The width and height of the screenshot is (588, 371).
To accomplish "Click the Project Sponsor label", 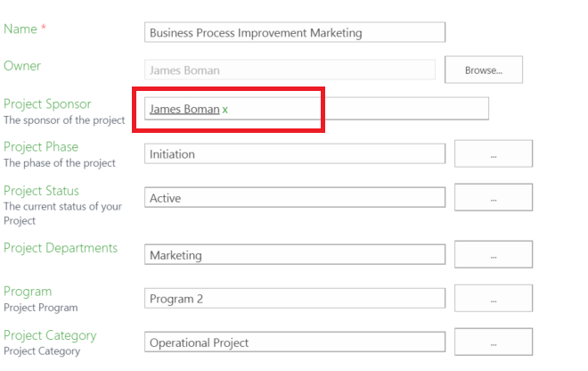I will coord(47,104).
